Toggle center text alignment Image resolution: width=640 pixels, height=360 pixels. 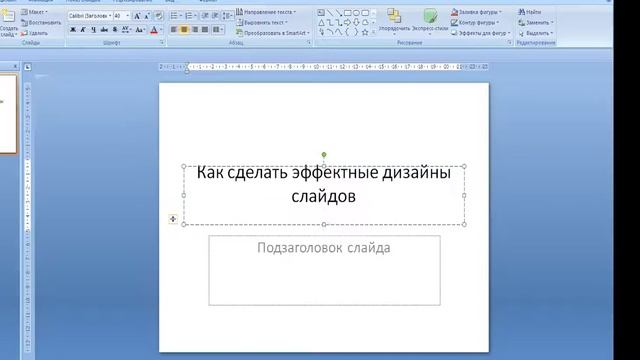click(x=184, y=29)
